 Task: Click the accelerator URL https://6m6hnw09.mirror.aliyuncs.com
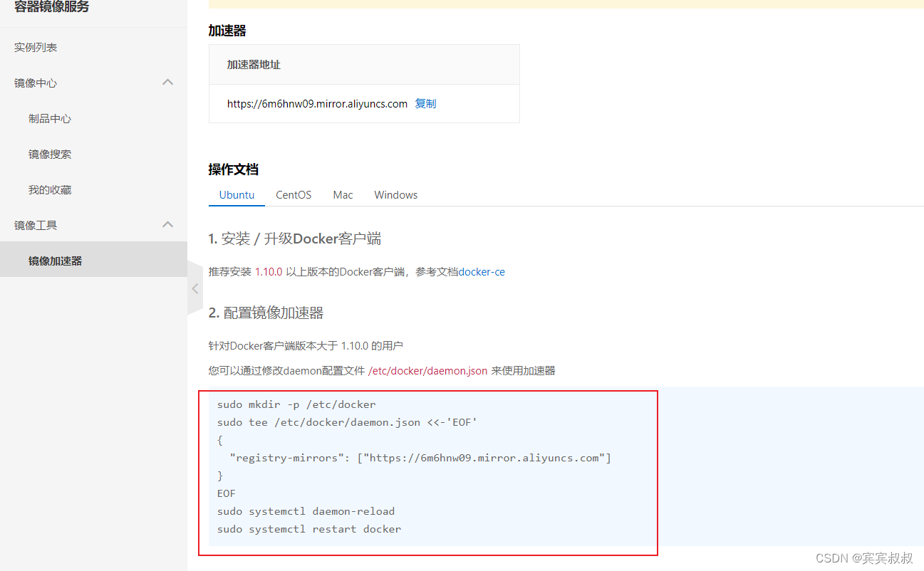tap(317, 103)
